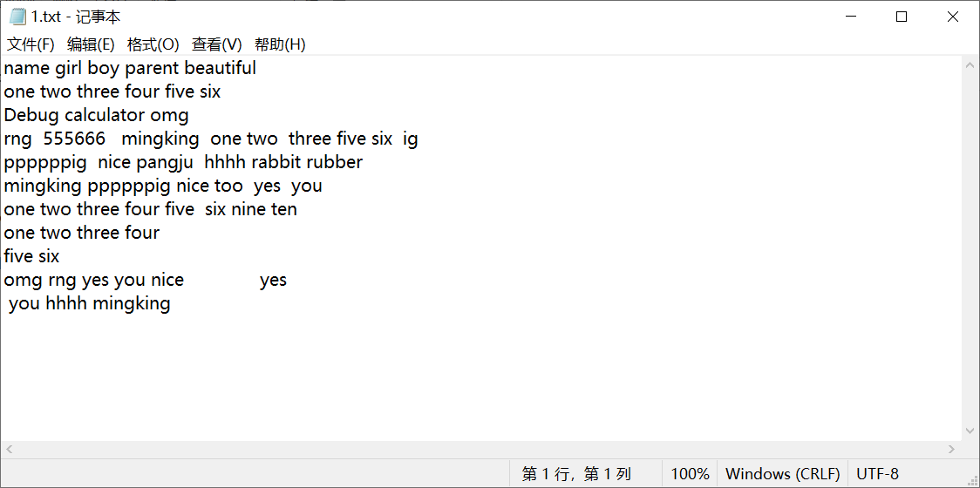Minimize the Notepad window
Screen dimensions: 980x488
pyautogui.click(x=852, y=17)
